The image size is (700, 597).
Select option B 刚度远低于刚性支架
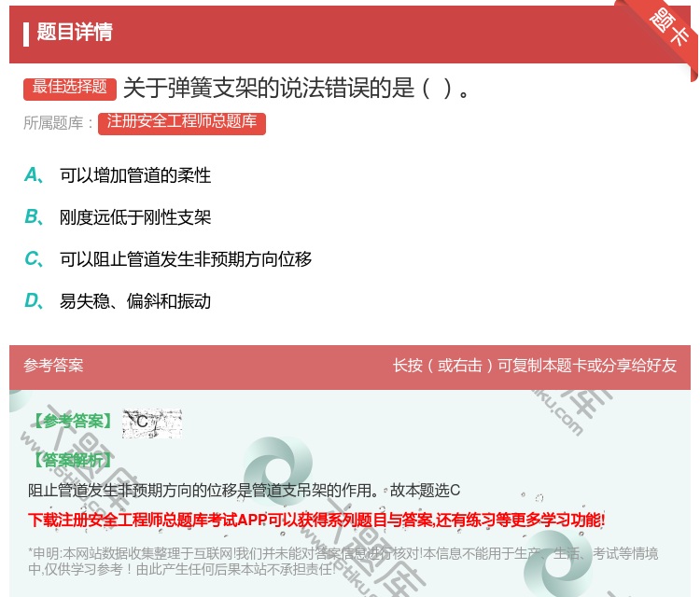pyautogui.click(x=118, y=217)
